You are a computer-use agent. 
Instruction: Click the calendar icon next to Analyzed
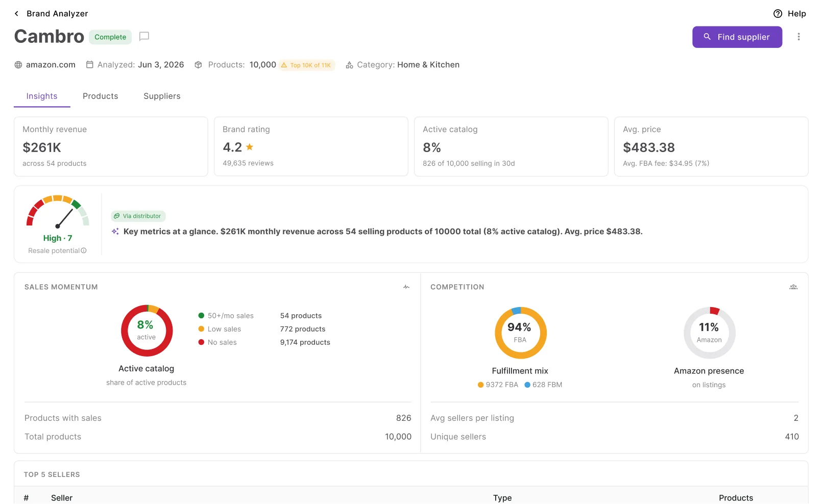[90, 65]
